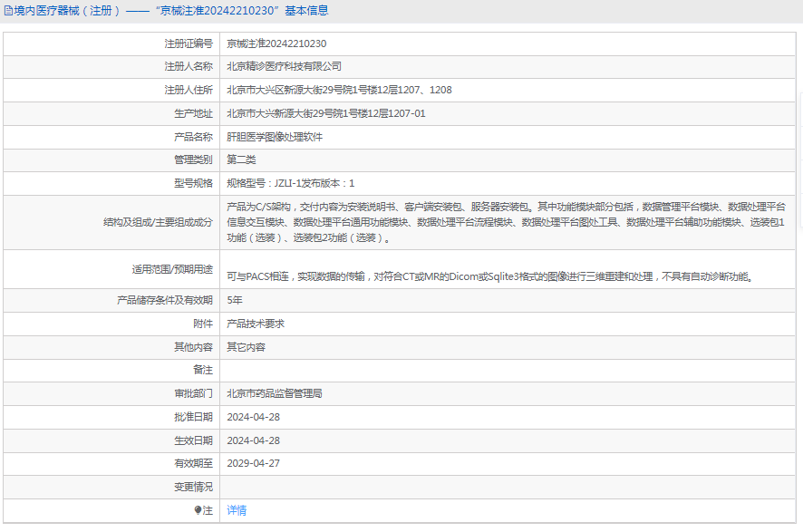Click the 适用范围/预期用途 label

[172, 269]
